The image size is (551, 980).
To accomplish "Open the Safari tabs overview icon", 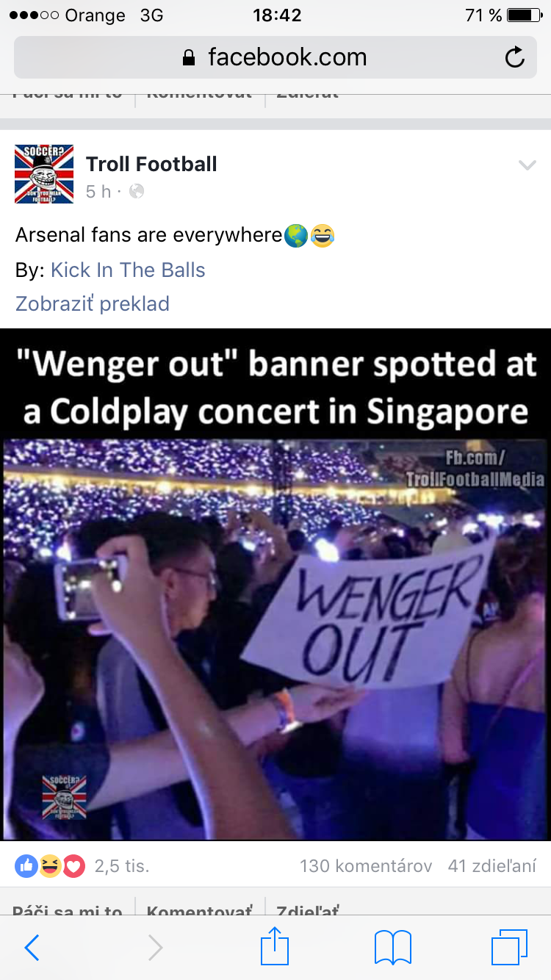I will [x=509, y=947].
